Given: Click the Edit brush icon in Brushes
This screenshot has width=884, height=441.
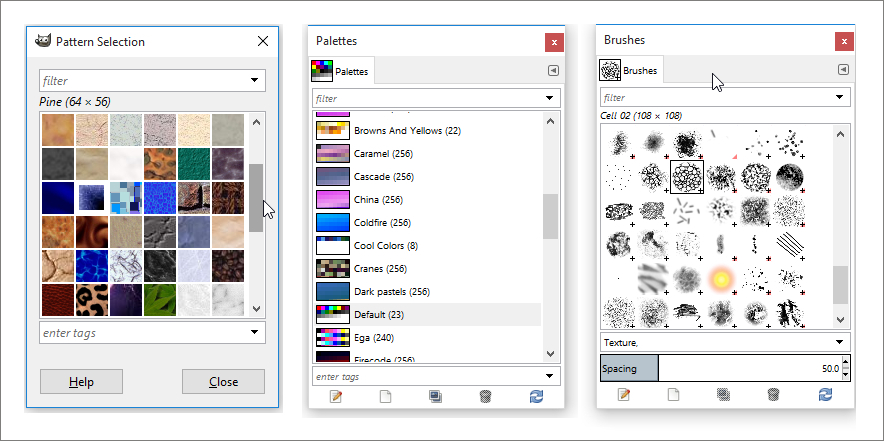Looking at the screenshot, I should 624,394.
